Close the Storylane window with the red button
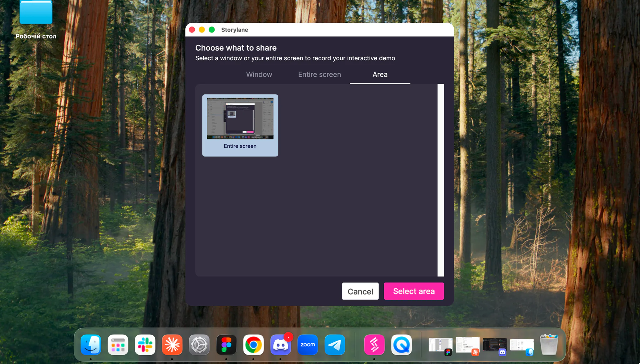This screenshot has width=640, height=364. pyautogui.click(x=192, y=30)
